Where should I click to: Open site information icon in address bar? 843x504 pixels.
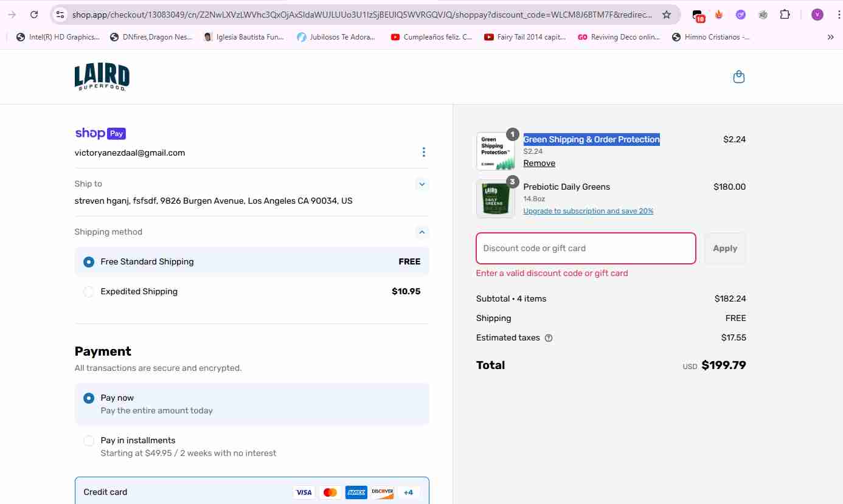click(x=60, y=15)
